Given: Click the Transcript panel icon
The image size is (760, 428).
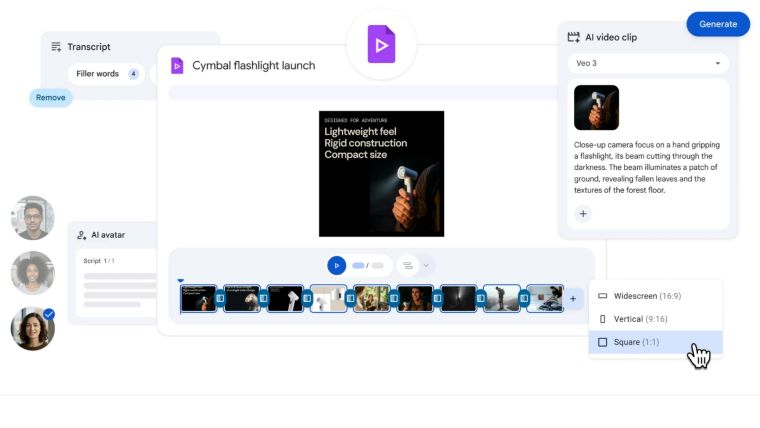Looking at the screenshot, I should tap(55, 46).
